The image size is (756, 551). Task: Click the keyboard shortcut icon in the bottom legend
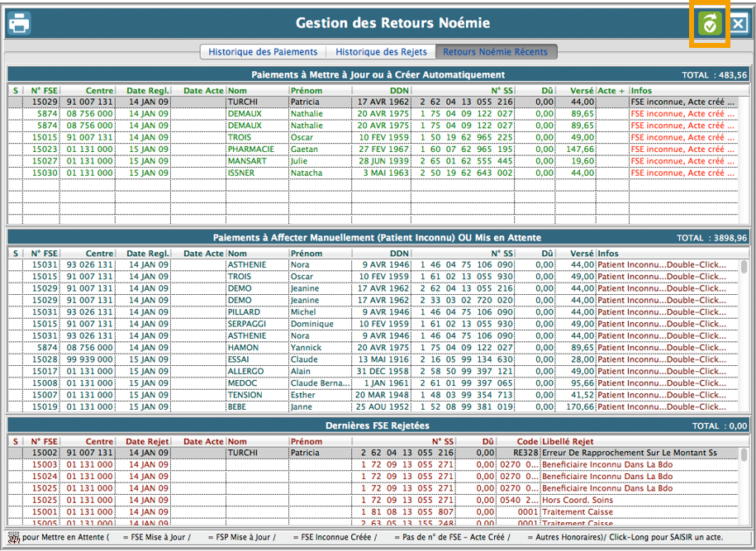[13, 537]
